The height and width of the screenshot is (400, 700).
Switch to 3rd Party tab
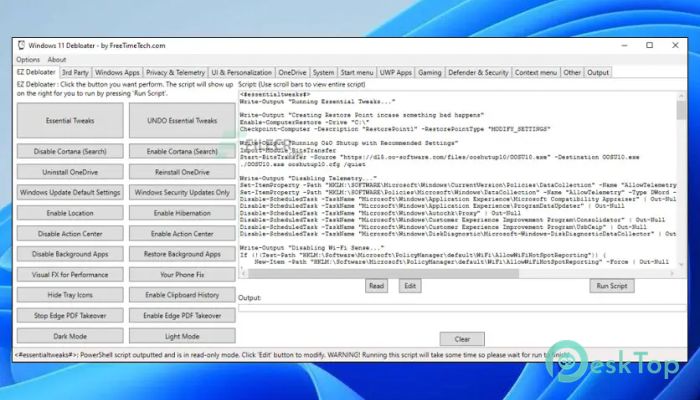(75, 72)
